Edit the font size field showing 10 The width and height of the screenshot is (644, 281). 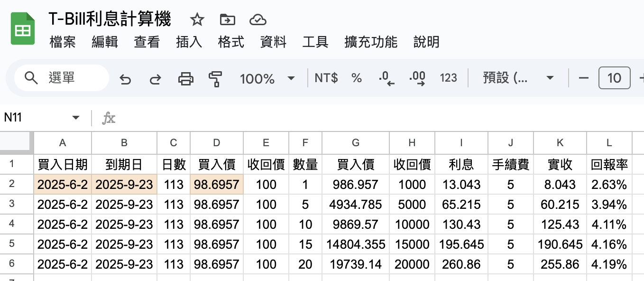point(615,78)
